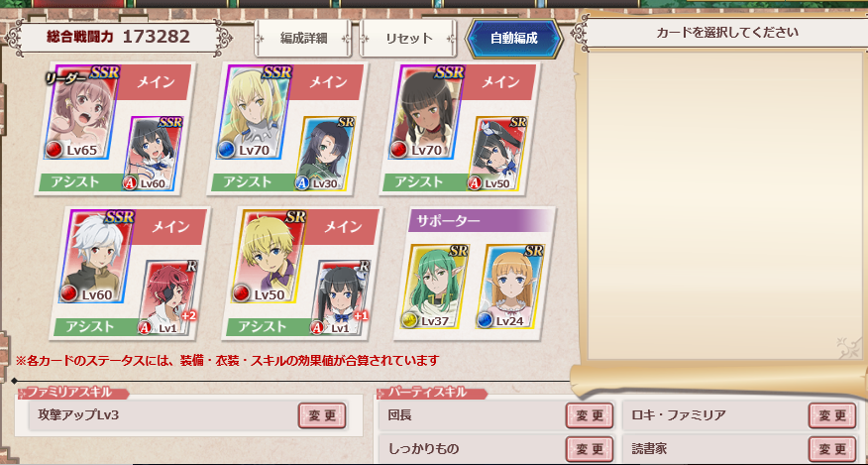Open the 編成詳細 formation details
Image resolution: width=868 pixels, height=465 pixels.
pos(303,39)
